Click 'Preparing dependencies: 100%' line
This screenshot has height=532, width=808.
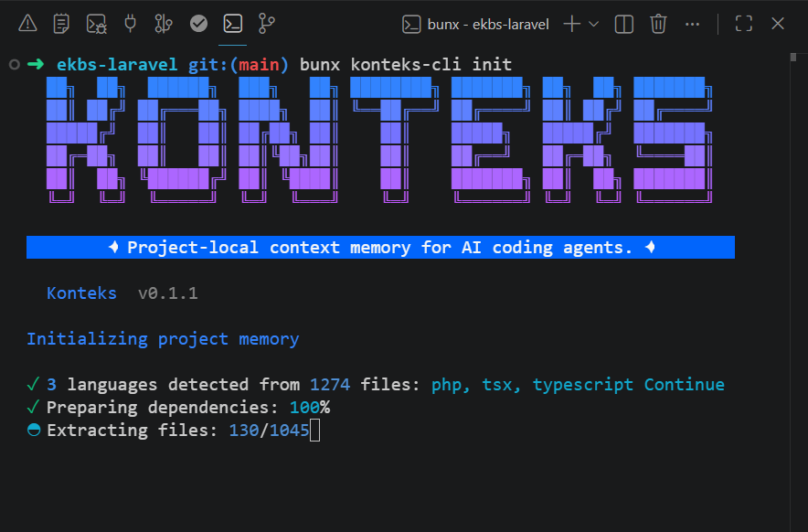(x=178, y=408)
